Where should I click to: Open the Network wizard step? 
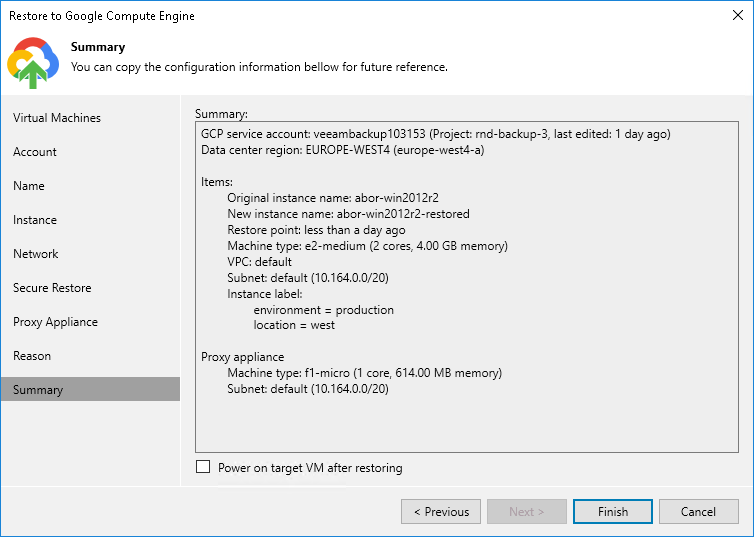[36, 254]
